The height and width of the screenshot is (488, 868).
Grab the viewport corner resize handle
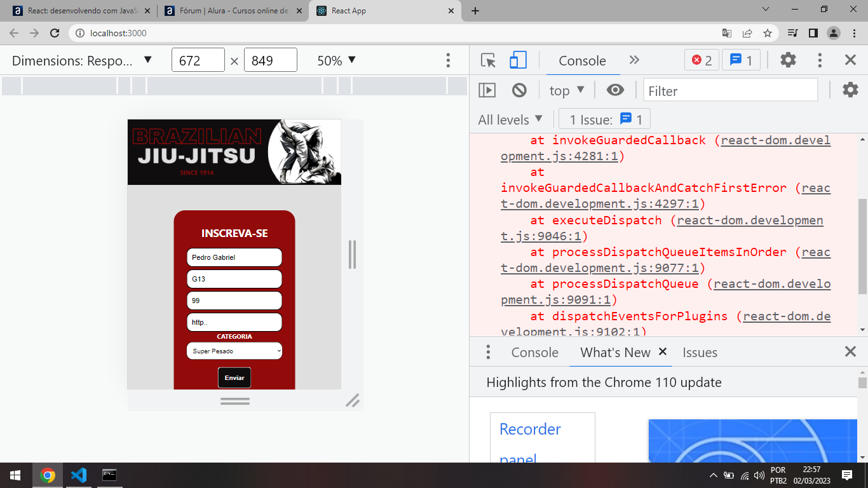(x=353, y=400)
